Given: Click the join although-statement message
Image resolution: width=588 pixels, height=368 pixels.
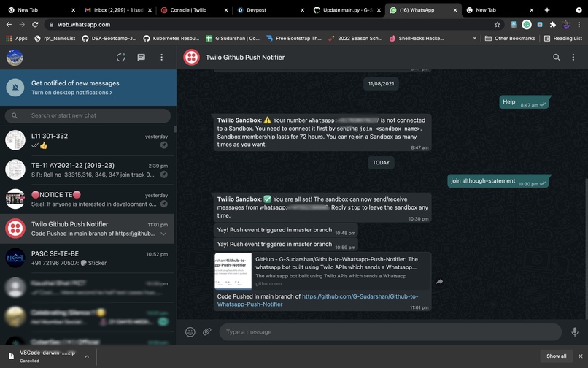Looking at the screenshot, I should (498, 181).
